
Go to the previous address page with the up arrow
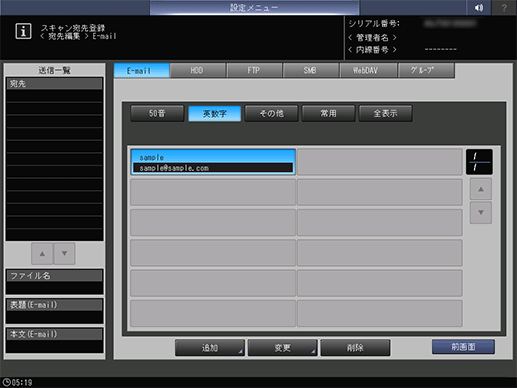pyautogui.click(x=481, y=189)
